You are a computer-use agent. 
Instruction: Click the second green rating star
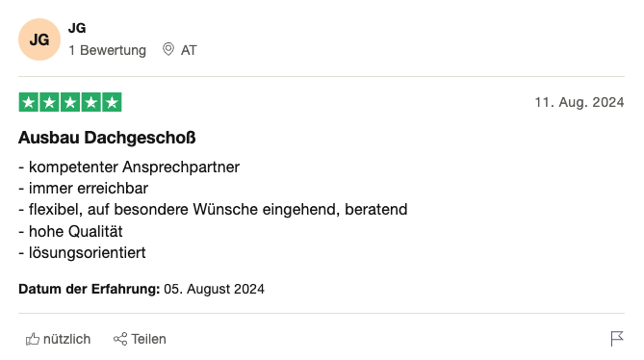pyautogui.click(x=49, y=102)
